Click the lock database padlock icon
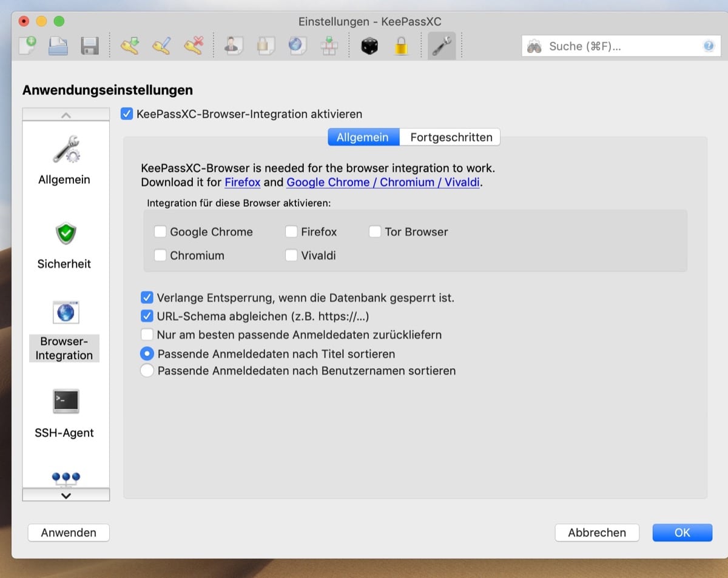 click(x=401, y=46)
